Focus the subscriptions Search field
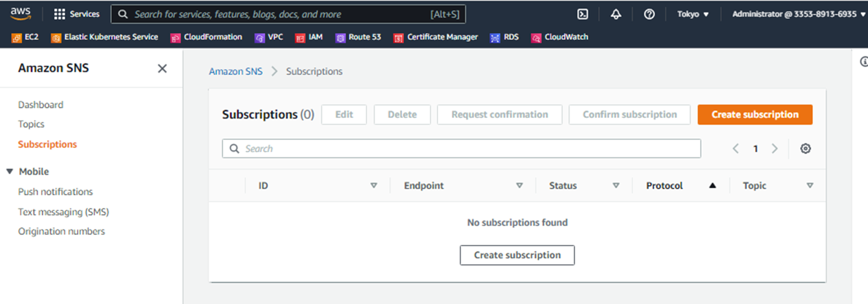868x304 pixels. click(x=461, y=149)
